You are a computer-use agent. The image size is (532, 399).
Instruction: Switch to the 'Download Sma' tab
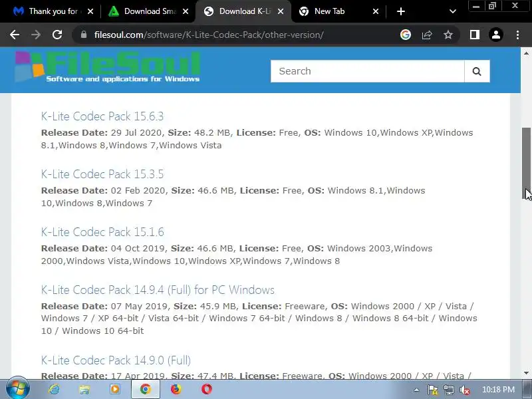[148, 11]
